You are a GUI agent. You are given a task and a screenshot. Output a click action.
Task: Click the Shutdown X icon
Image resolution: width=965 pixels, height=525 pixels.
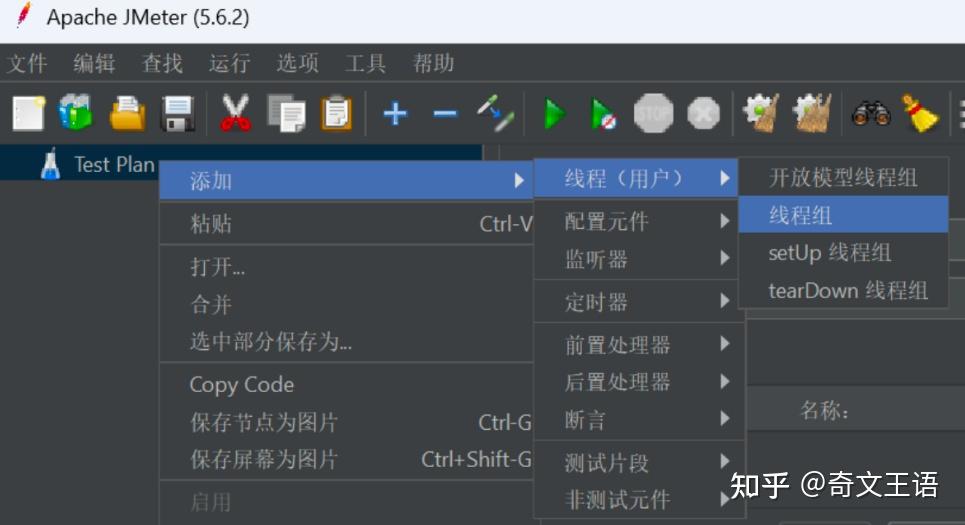703,113
